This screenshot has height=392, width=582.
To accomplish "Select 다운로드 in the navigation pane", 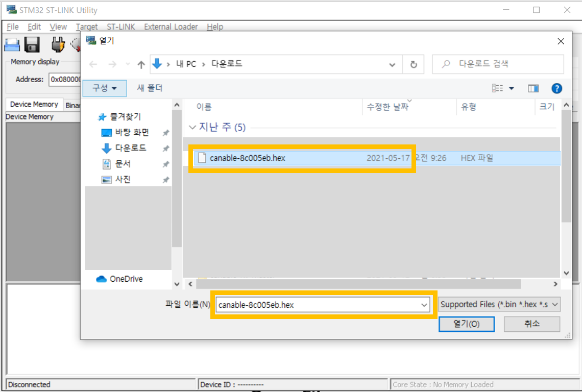I will coord(131,148).
